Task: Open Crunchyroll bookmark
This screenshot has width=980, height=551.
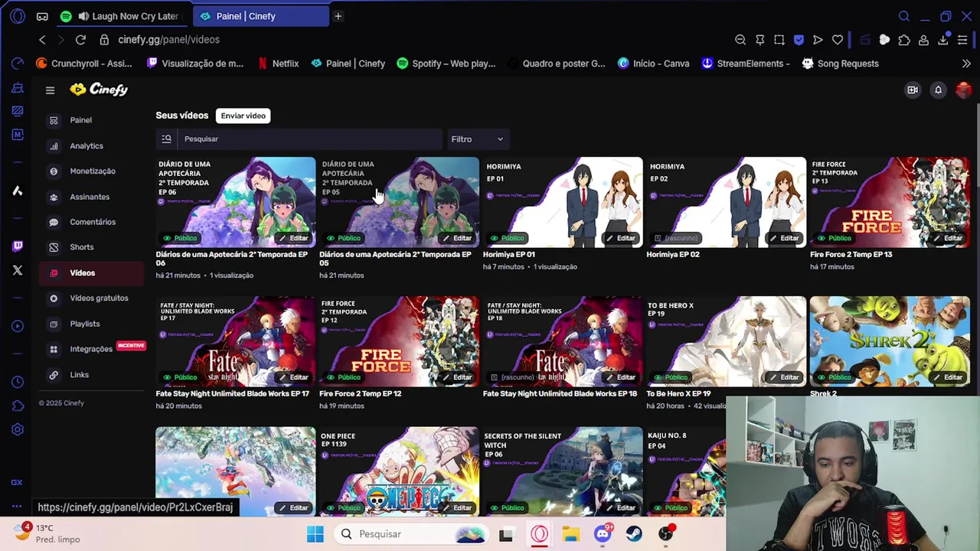Action: (x=84, y=64)
